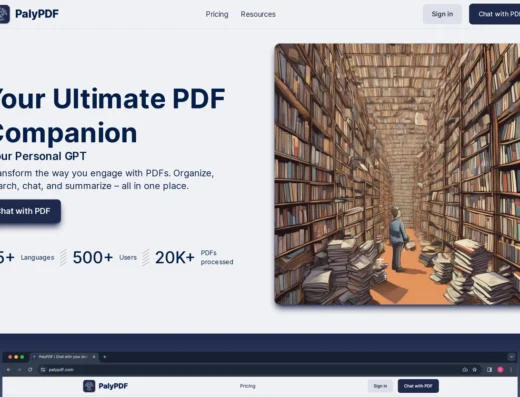The height and width of the screenshot is (397, 520).
Task: Open the three-dot menu in the demo browser
Action: tap(511, 370)
